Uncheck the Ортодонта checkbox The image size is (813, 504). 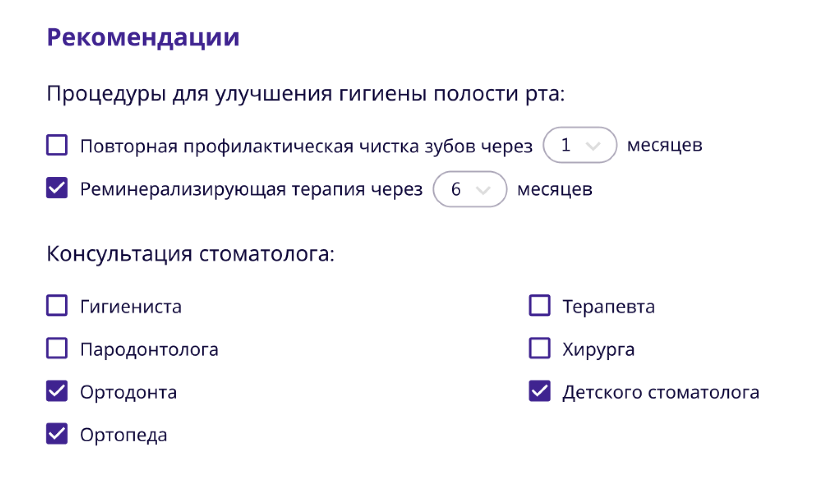(x=57, y=391)
